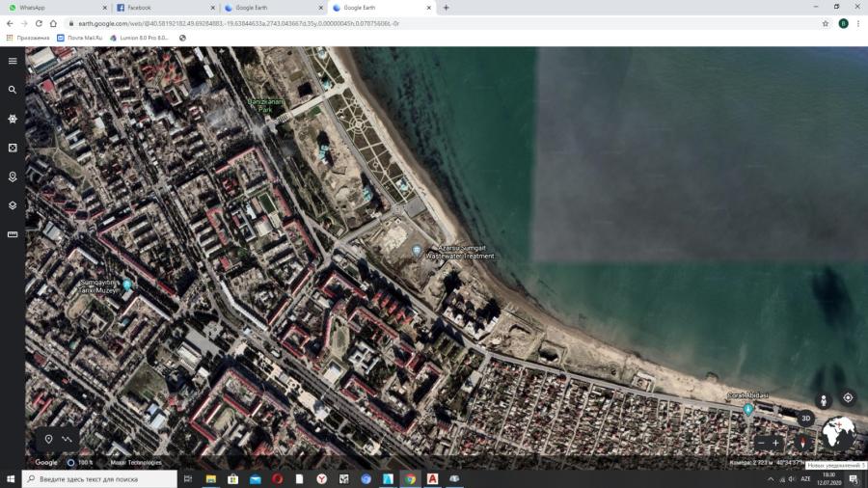Toggle the 3D view button
The image size is (868, 488).
804,419
